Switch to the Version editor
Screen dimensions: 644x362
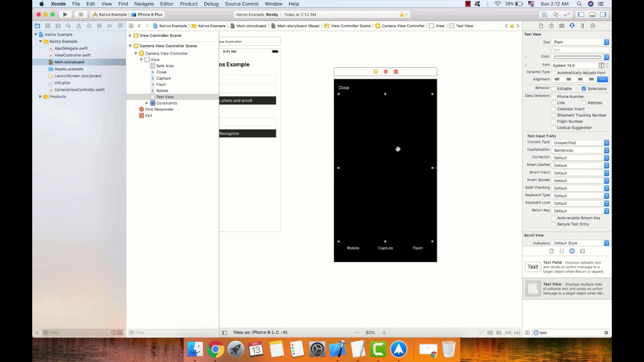coord(567,15)
